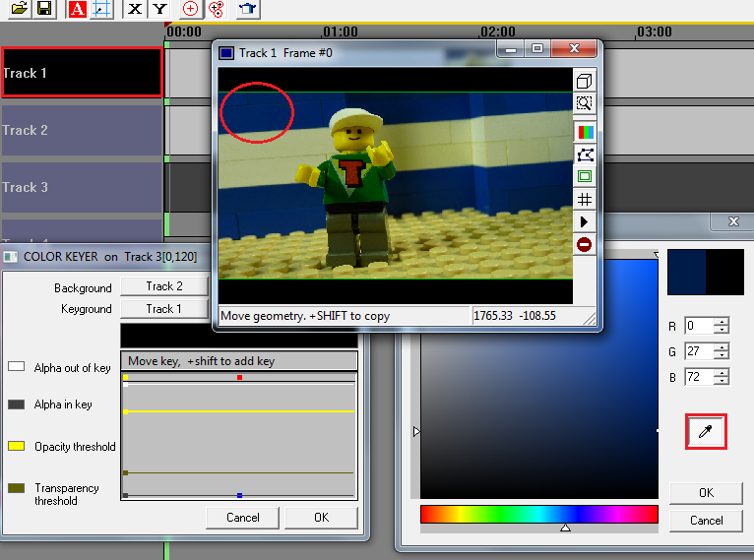
Task: Click OK in the color picker dialog
Action: [x=706, y=493]
